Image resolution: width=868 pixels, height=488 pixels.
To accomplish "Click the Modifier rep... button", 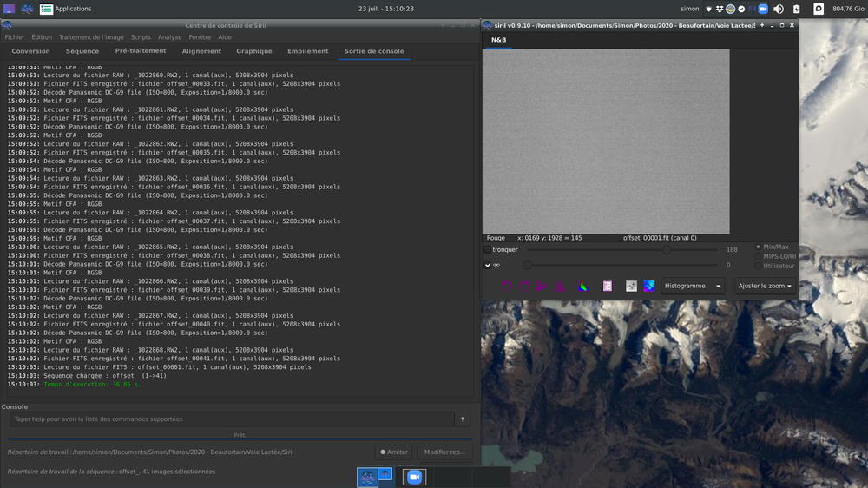I will coord(444,452).
